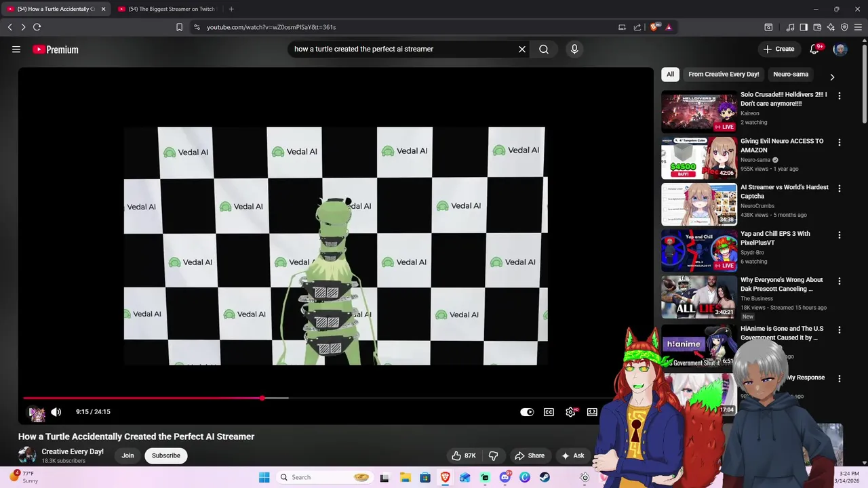Open the Brave playlist music note icon
Screen dimensions: 868x488
click(x=790, y=27)
